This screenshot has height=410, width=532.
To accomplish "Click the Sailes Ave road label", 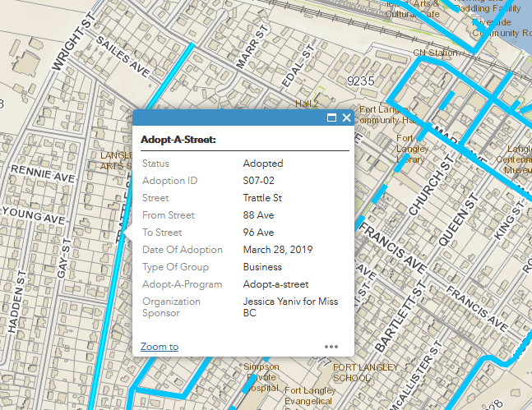I will click(123, 57).
